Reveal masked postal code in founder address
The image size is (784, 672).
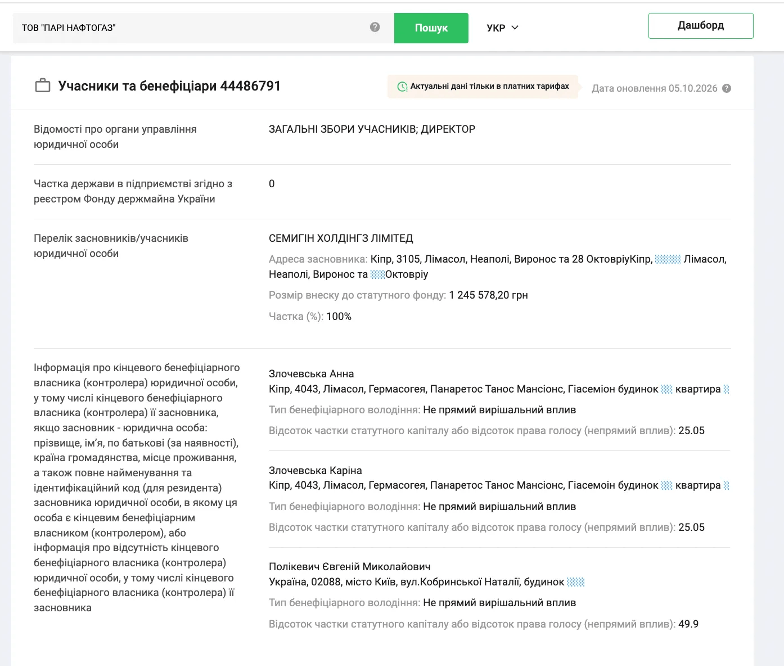tap(668, 259)
